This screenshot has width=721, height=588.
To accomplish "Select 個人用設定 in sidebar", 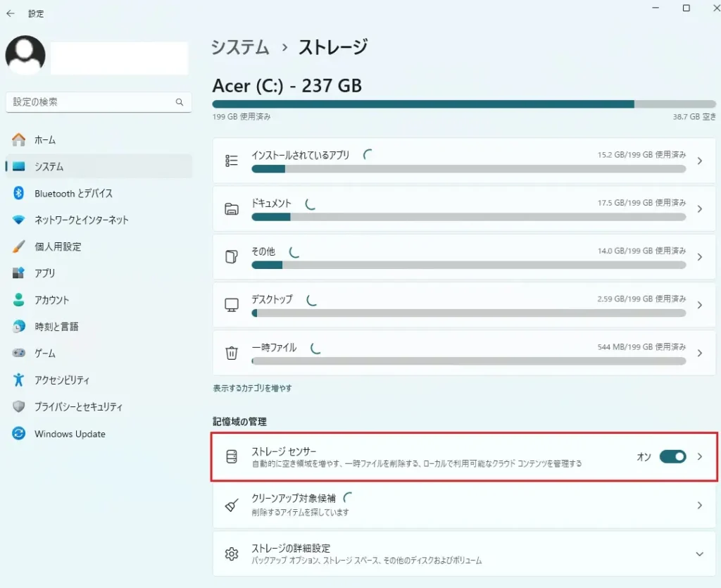I will (x=99, y=246).
